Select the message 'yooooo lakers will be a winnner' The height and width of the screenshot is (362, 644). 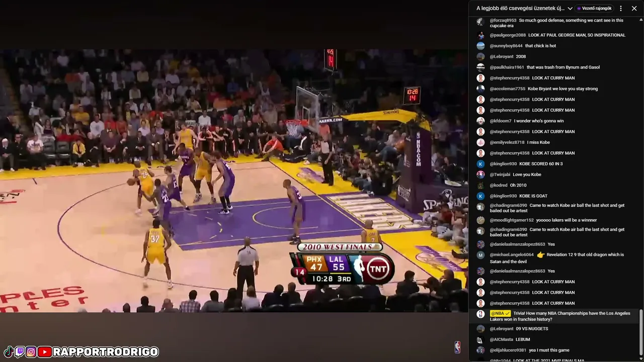click(x=567, y=220)
